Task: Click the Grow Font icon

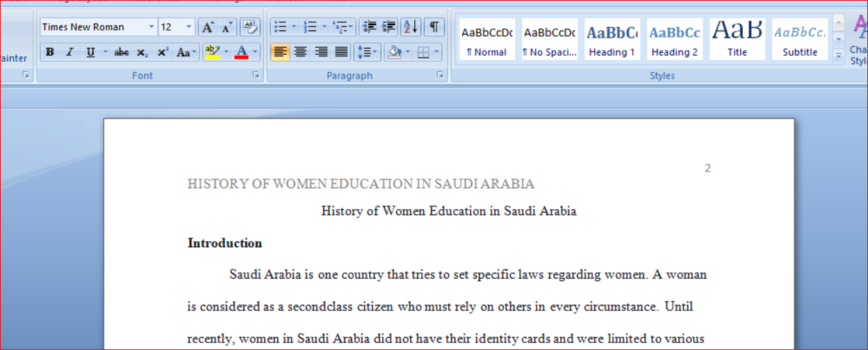Action: [x=208, y=27]
